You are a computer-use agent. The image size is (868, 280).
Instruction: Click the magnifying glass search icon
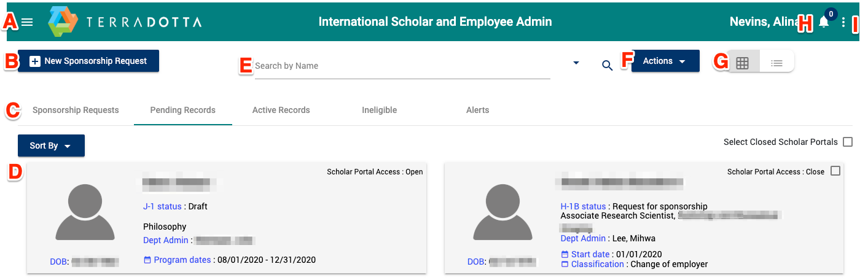(607, 66)
